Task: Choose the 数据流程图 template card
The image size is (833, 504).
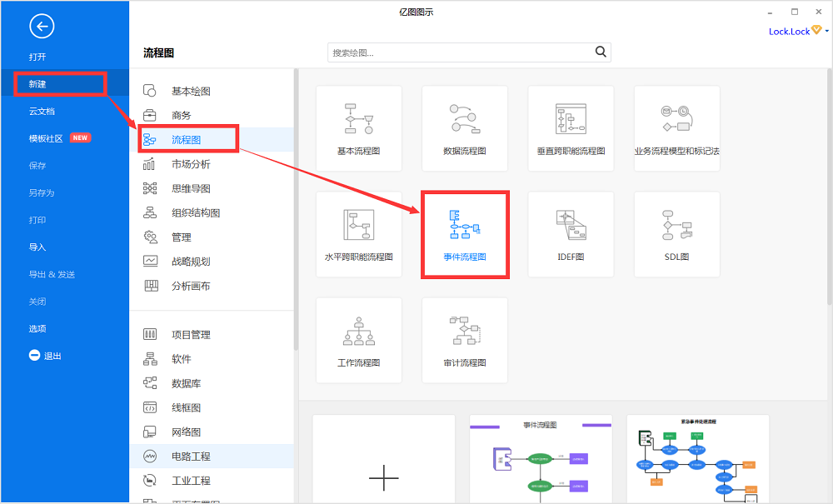Action: pos(465,128)
